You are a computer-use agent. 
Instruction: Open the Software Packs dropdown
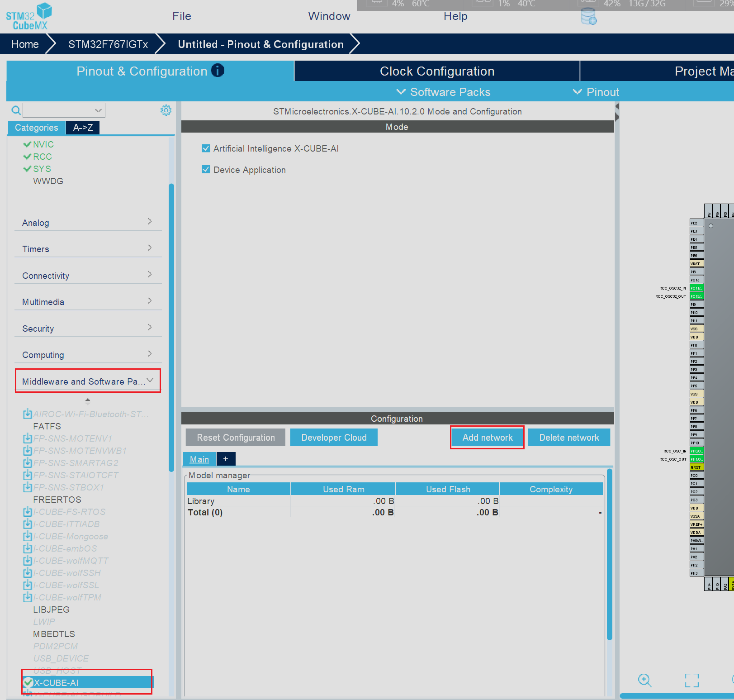pos(444,92)
